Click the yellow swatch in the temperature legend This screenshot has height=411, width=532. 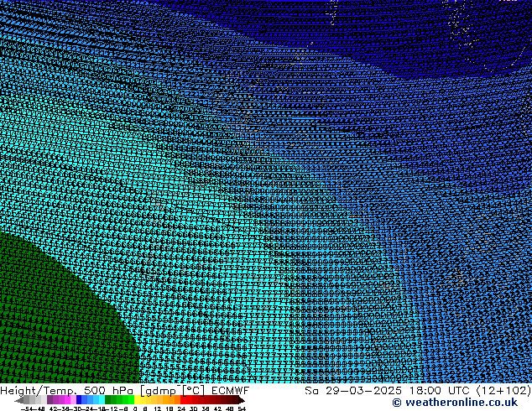pyautogui.click(x=137, y=399)
